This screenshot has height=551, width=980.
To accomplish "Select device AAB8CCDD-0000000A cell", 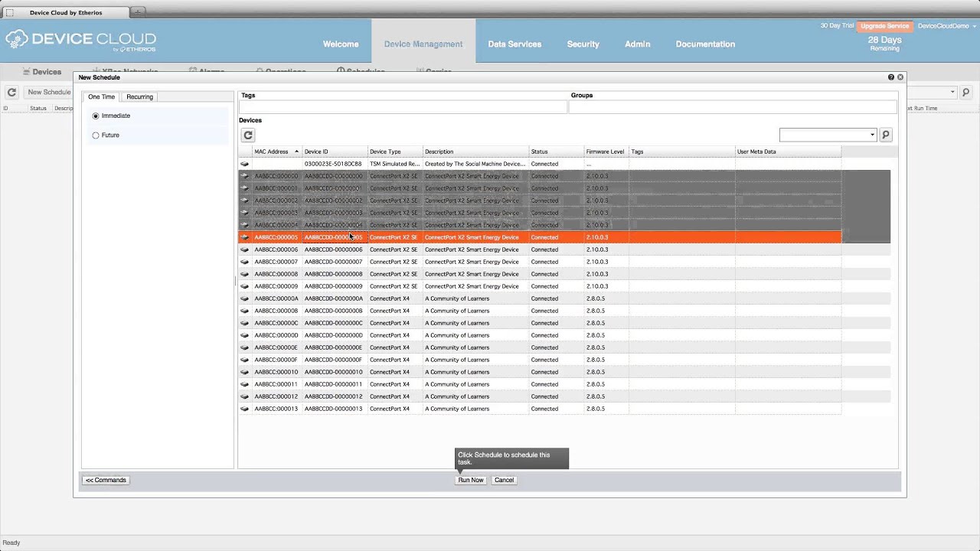I will 335,298.
